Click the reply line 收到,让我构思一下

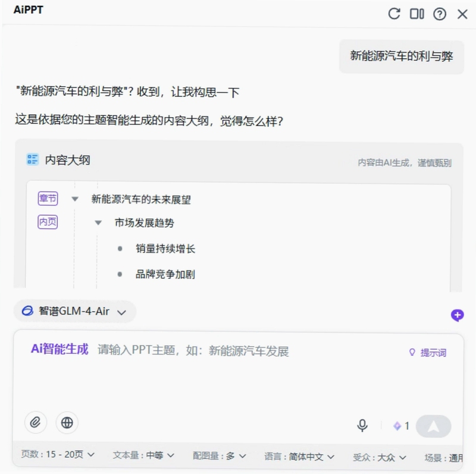coord(188,92)
